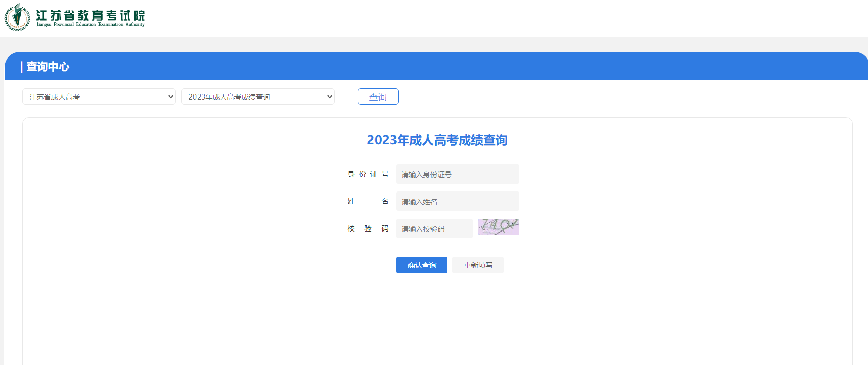Click the 重新填写 reset button
Viewport: 868px width, 365px height.
point(478,265)
